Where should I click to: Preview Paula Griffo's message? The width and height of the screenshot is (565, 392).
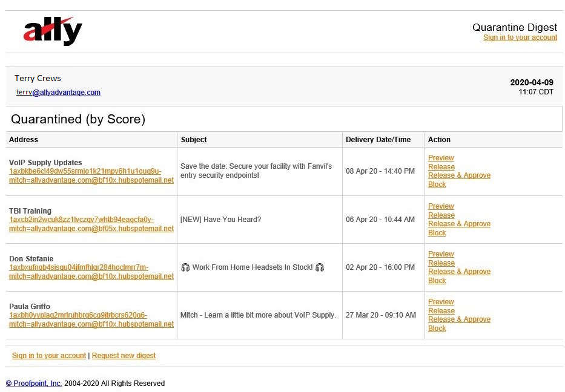(x=441, y=302)
